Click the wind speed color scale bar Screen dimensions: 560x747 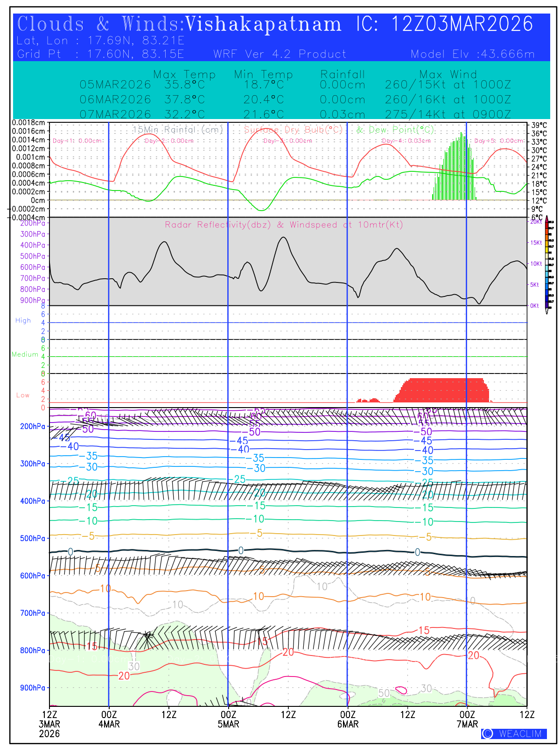pos(551,265)
